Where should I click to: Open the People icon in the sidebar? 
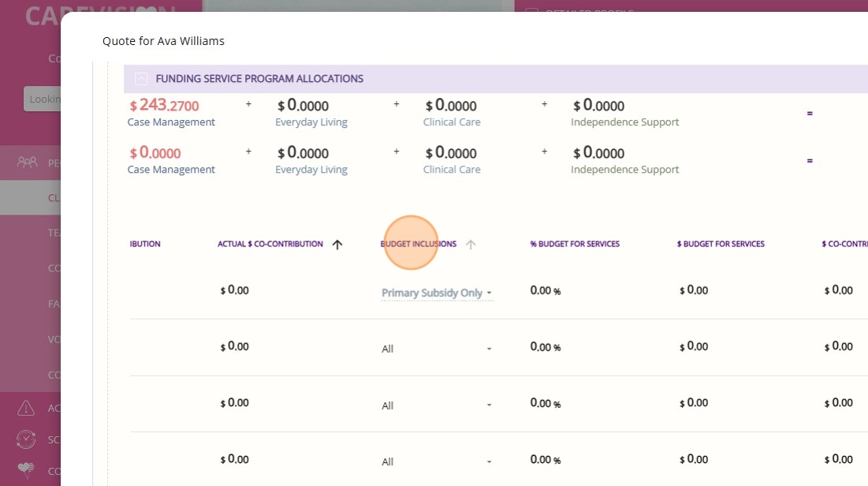[28, 163]
